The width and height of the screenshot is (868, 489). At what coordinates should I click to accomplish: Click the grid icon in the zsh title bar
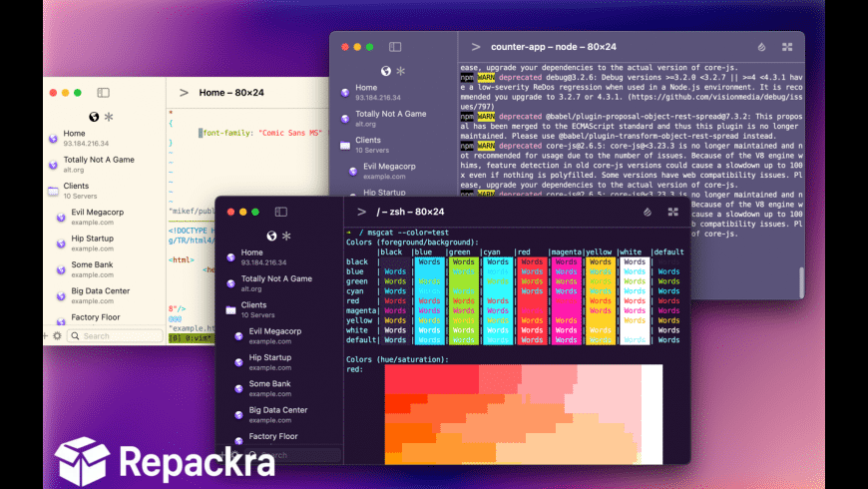pyautogui.click(x=673, y=212)
